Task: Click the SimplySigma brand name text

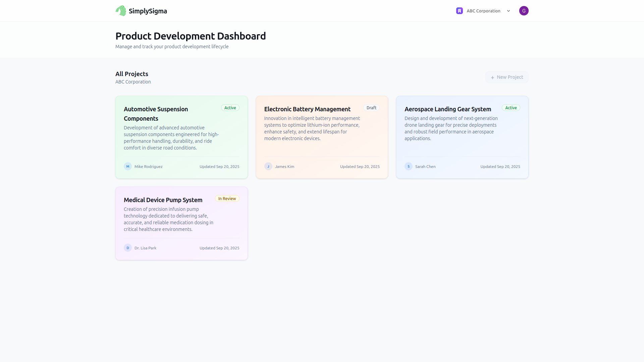Action: tap(148, 11)
